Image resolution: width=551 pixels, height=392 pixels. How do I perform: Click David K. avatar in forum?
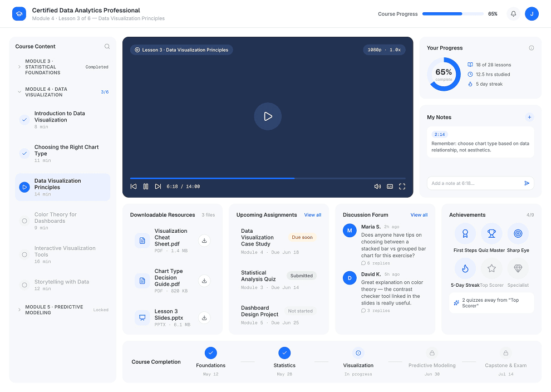pyautogui.click(x=350, y=278)
